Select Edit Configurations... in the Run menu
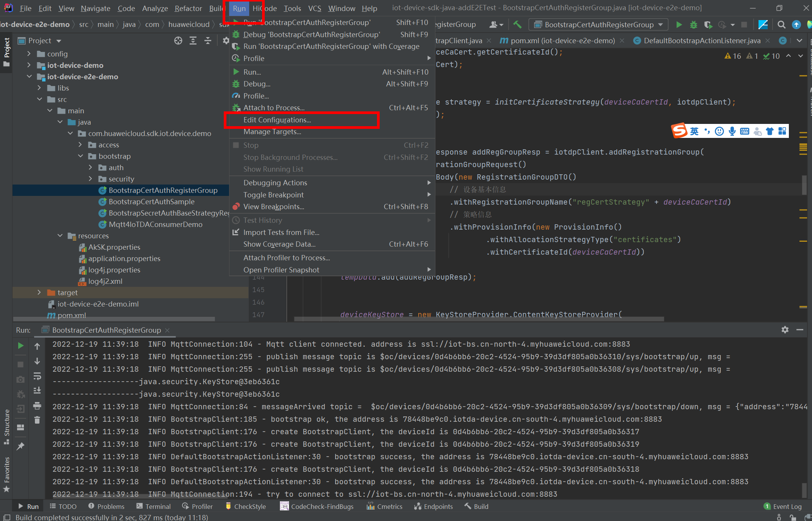 [x=332, y=120]
